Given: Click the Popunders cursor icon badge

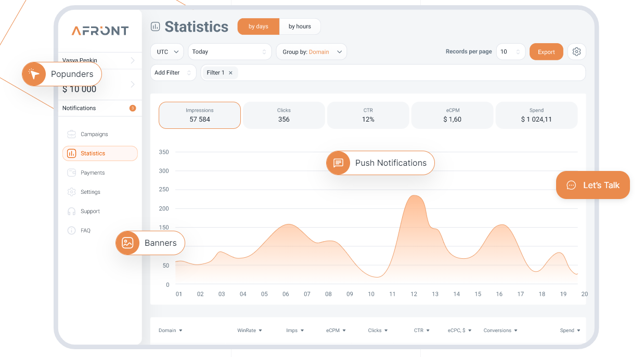Looking at the screenshot, I should coord(34,74).
